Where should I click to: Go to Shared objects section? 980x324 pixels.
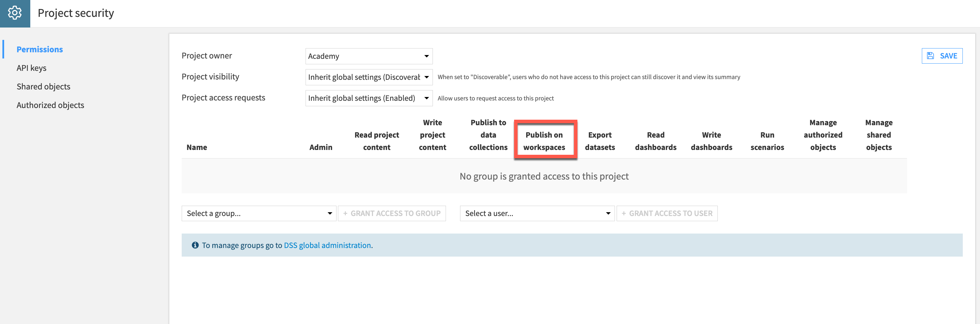[43, 87]
